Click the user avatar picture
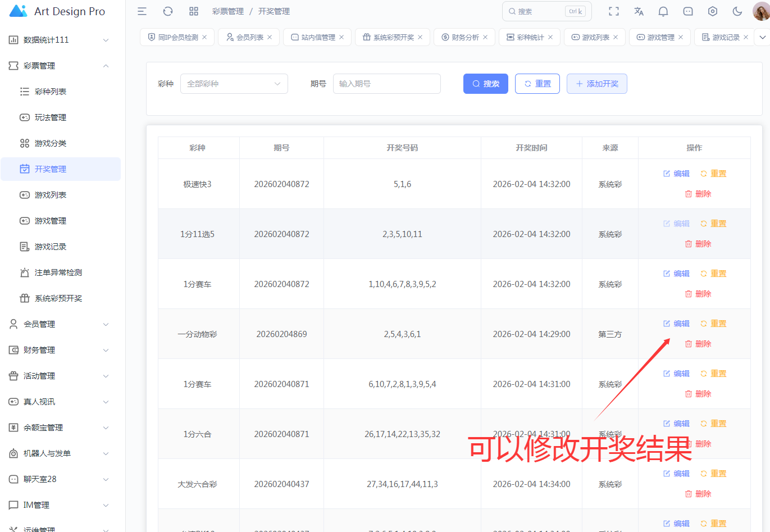770x532 pixels. 760,11
